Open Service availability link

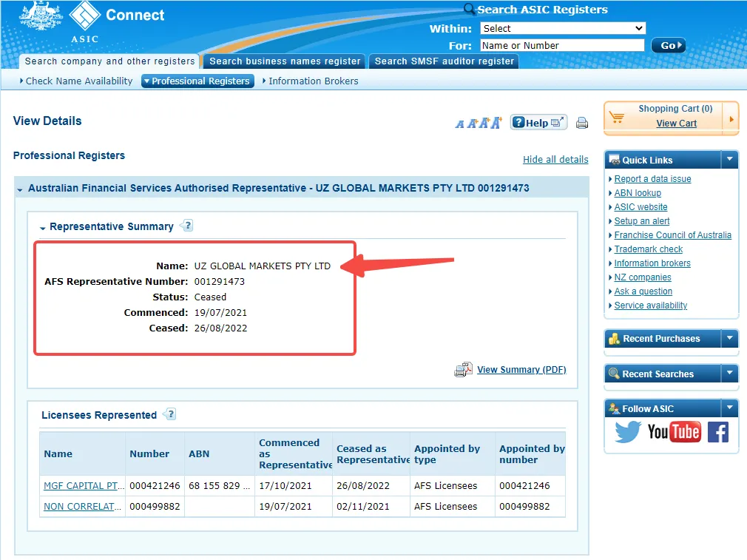pos(651,305)
